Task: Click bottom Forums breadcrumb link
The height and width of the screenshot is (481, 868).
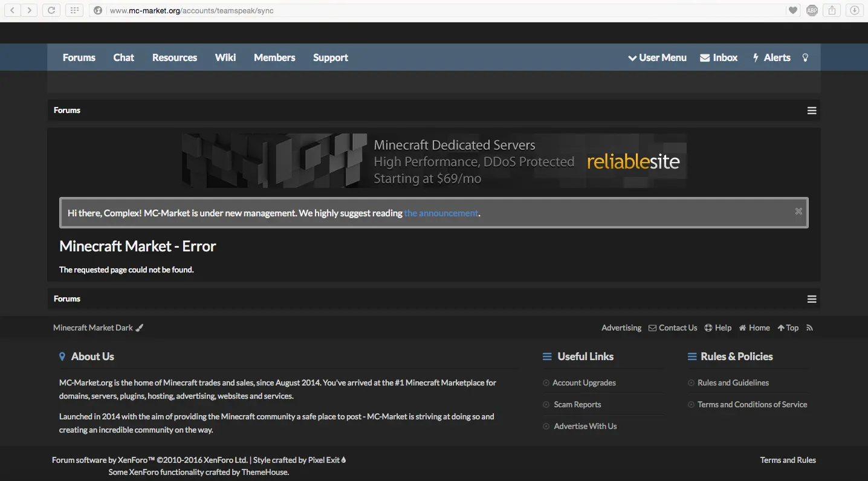Action: (67, 299)
